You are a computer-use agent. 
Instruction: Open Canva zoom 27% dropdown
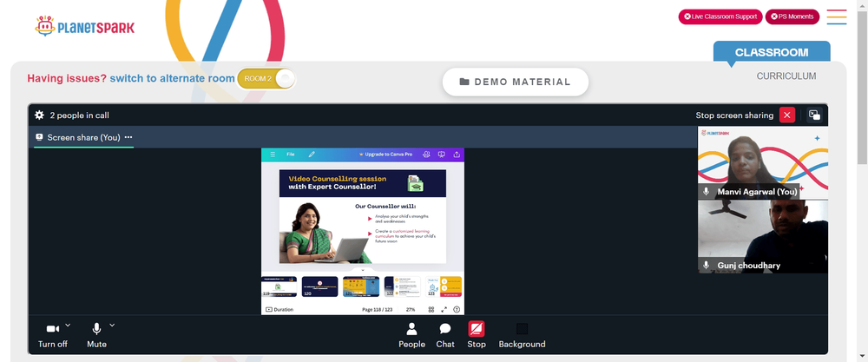click(x=411, y=309)
